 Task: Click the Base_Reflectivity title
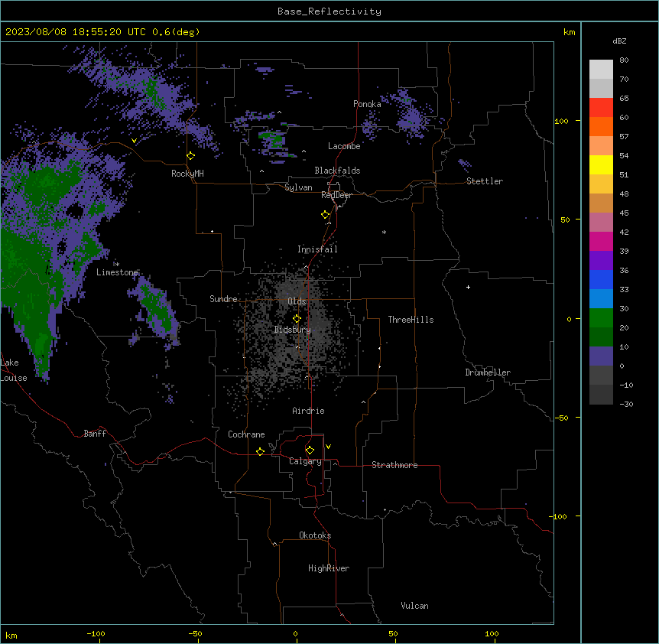pos(329,11)
